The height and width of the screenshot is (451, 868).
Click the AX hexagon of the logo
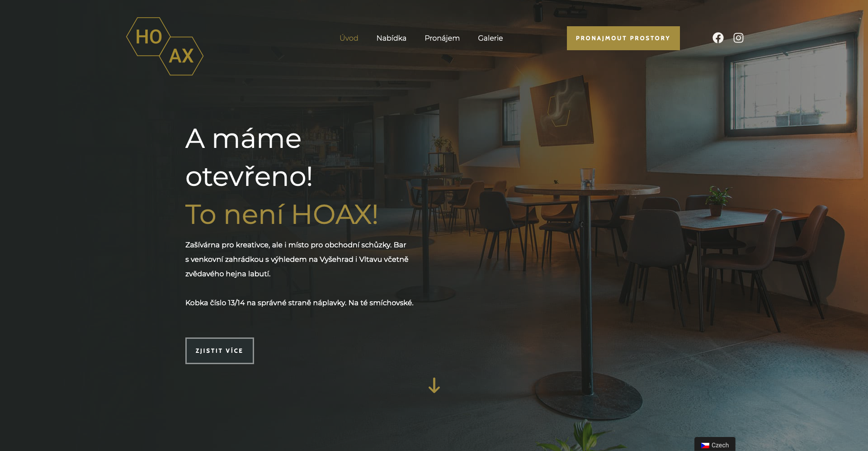[x=181, y=56]
